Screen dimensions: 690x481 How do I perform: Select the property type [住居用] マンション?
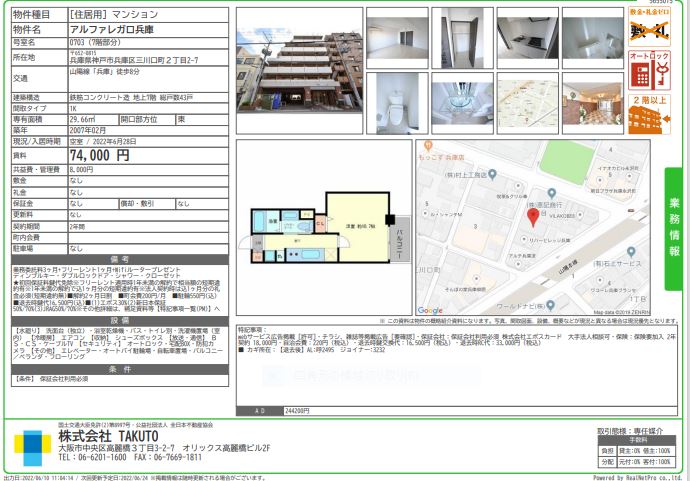point(114,15)
